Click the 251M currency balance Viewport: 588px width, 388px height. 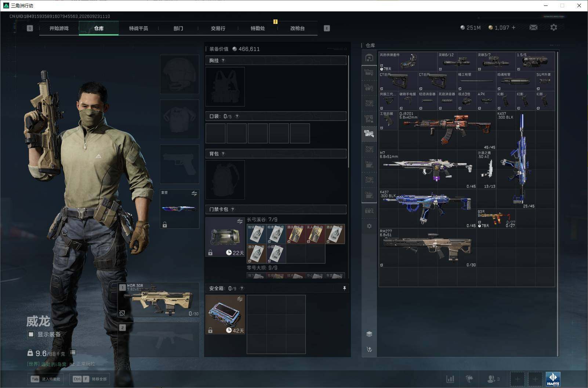click(471, 28)
